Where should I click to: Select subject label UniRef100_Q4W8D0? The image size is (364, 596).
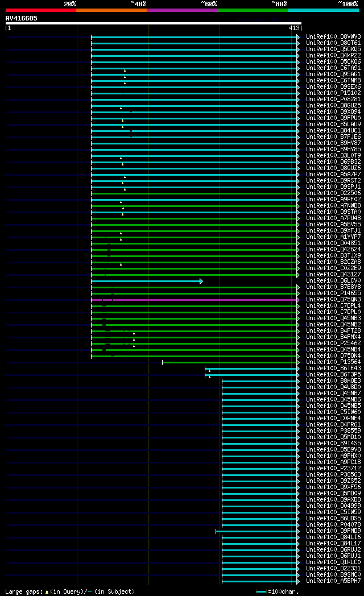pyautogui.click(x=333, y=387)
